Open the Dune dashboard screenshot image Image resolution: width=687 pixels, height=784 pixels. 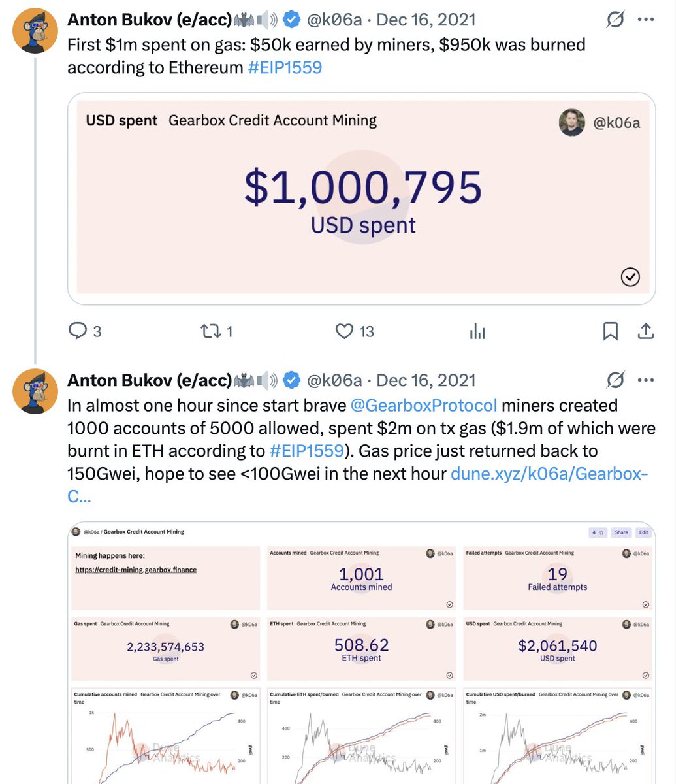[x=361, y=652]
